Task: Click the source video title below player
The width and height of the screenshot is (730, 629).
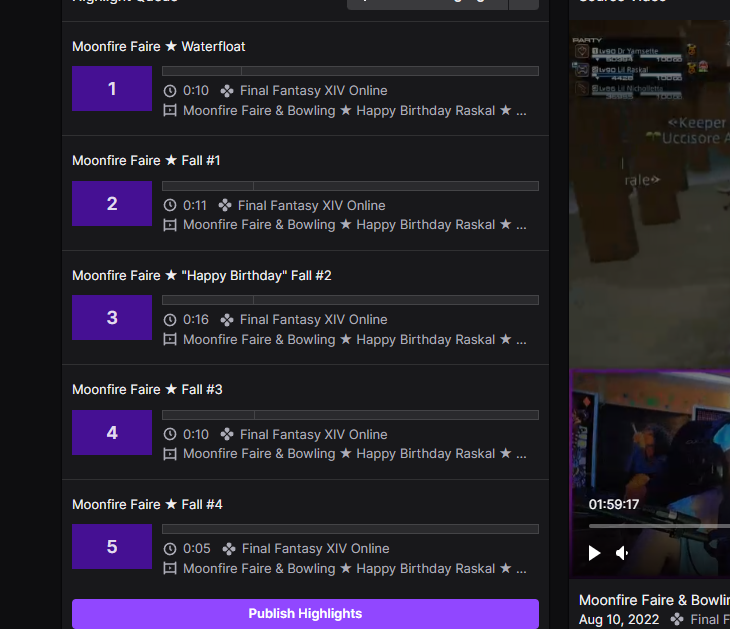Action: coord(654,600)
